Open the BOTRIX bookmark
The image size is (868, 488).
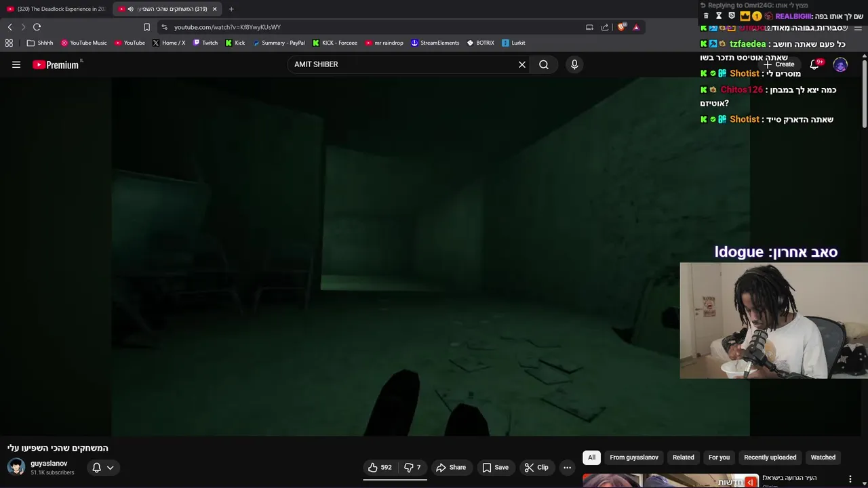click(481, 43)
